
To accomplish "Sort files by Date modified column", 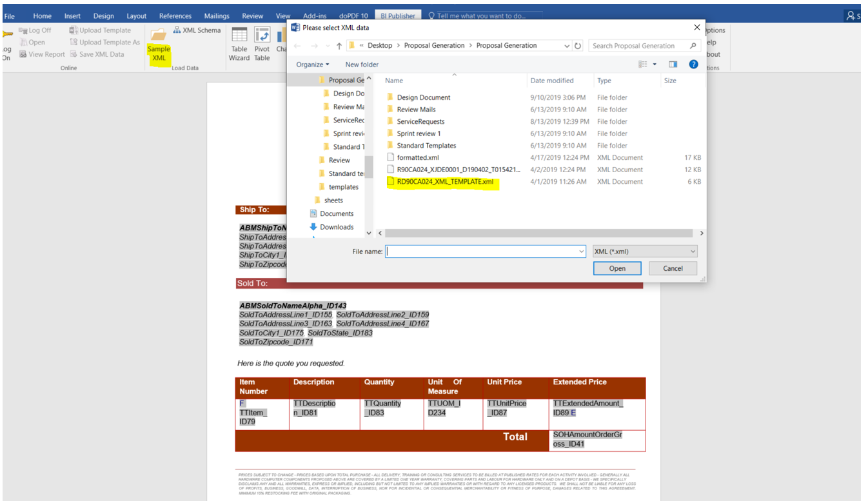I will (551, 81).
